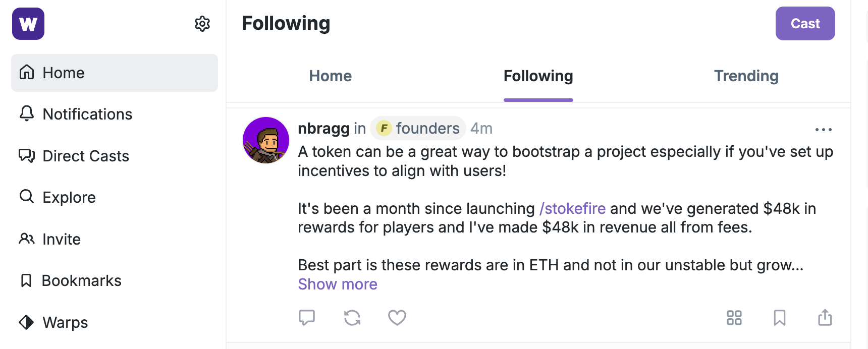This screenshot has height=349, width=868.
Task: Open Warps in the sidebar
Action: click(x=65, y=322)
